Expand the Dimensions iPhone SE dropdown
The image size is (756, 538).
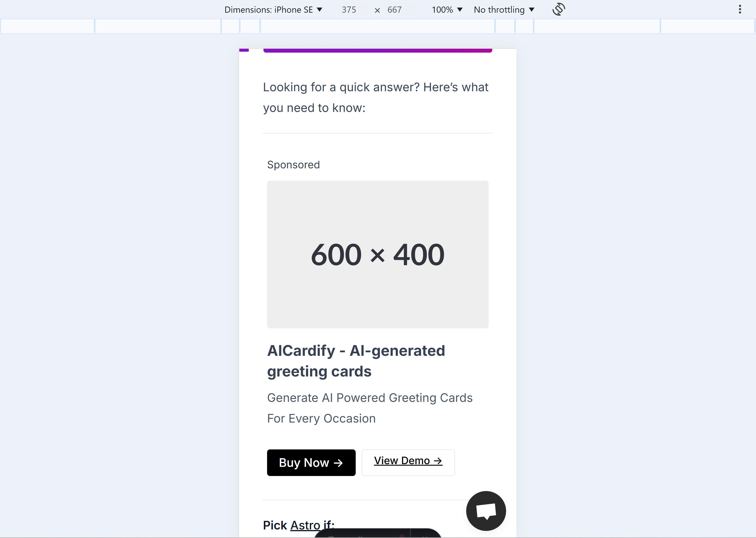[x=274, y=10]
